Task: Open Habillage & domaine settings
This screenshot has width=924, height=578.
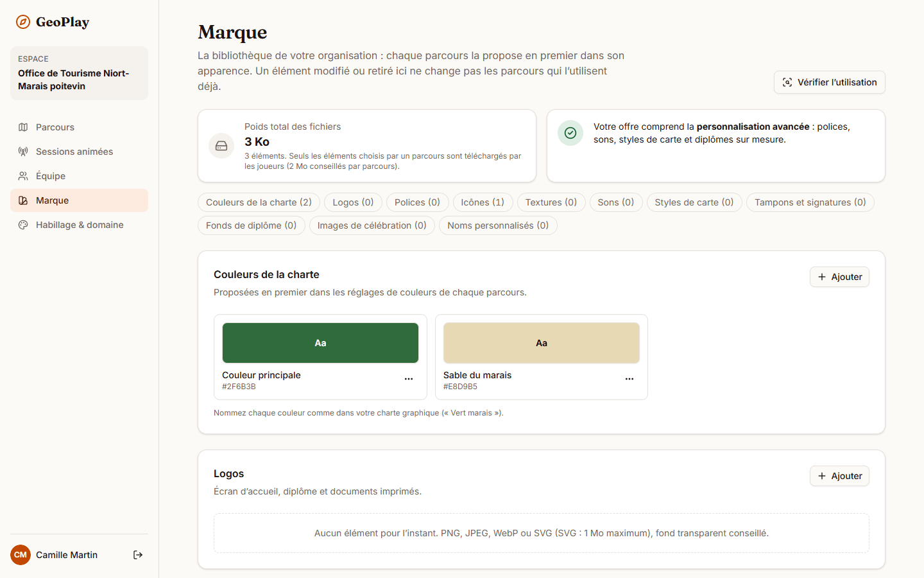Action: pos(79,225)
